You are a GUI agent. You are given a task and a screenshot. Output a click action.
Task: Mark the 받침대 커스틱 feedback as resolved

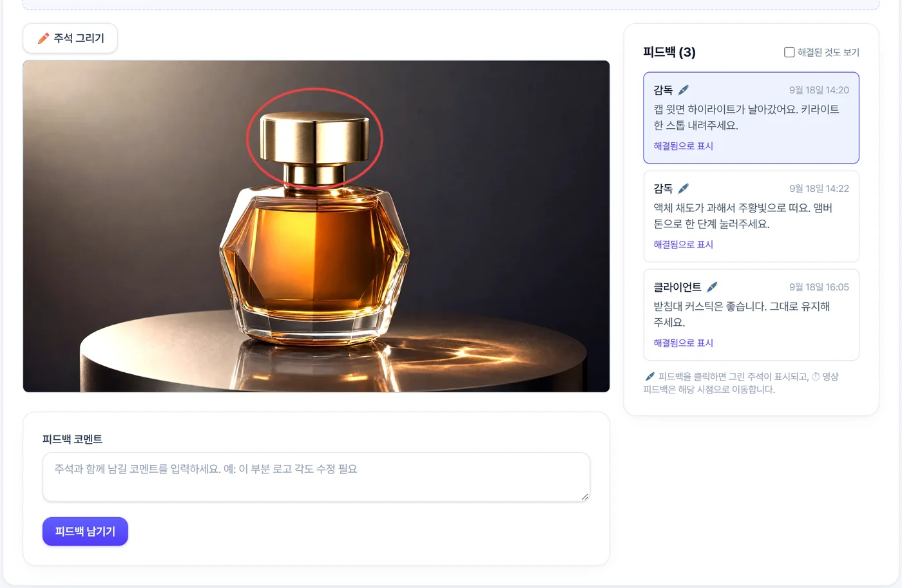tap(684, 343)
